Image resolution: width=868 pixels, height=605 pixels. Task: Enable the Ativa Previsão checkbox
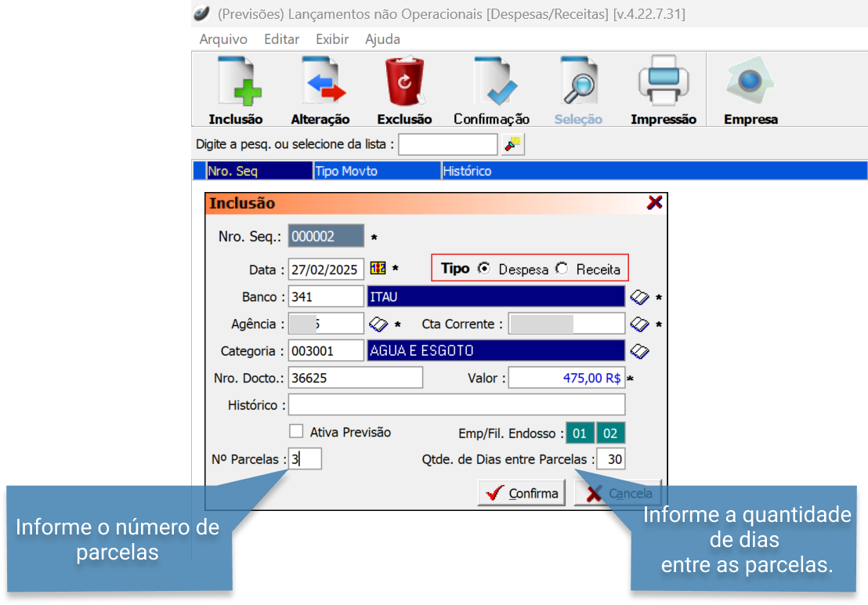point(296,431)
